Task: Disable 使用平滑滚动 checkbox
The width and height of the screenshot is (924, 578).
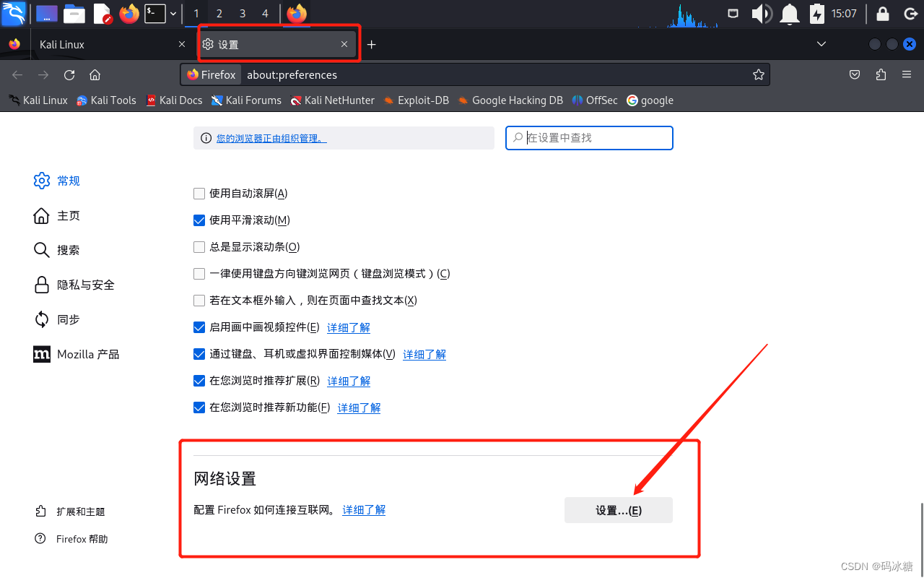Action: (x=199, y=220)
